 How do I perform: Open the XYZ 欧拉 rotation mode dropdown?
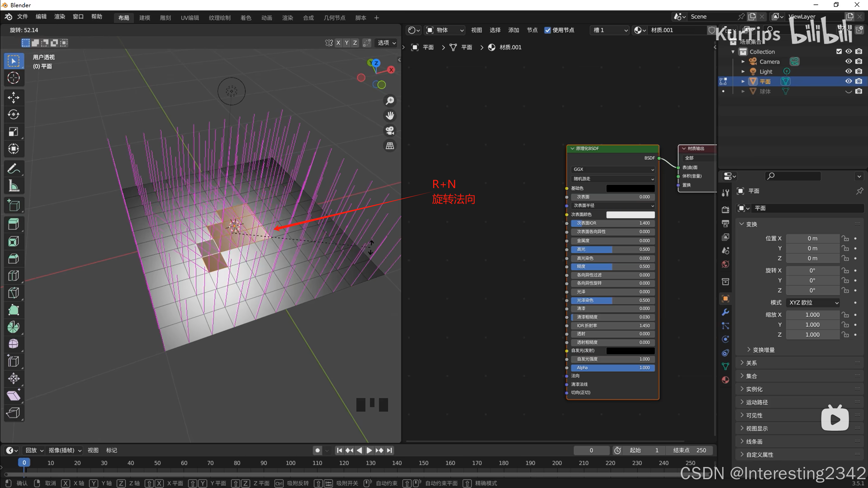(813, 303)
